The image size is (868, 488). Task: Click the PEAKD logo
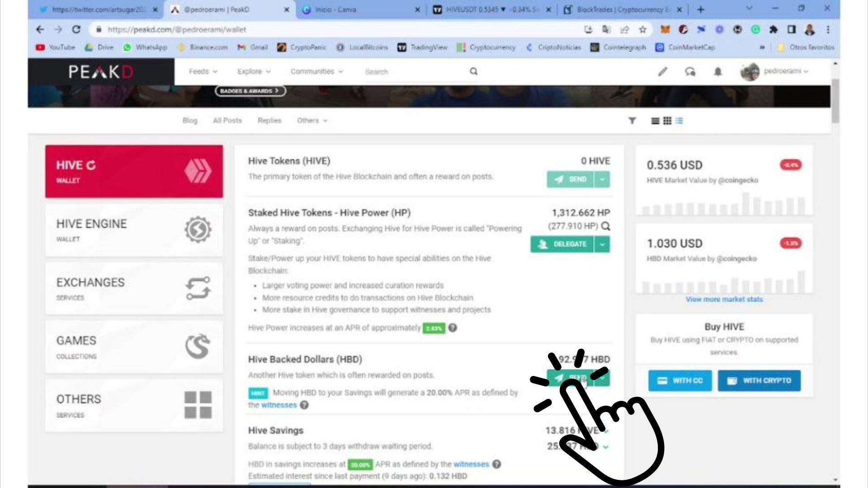point(101,72)
